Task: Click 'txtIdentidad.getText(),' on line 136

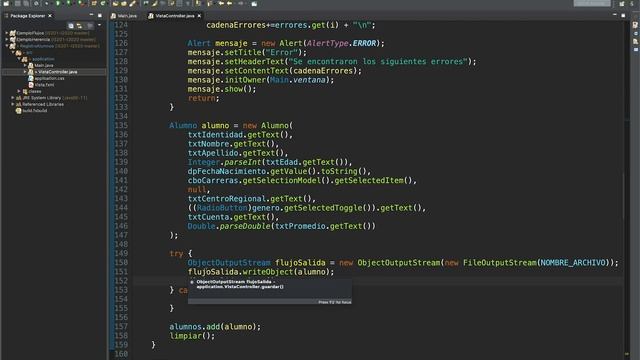Action: coord(240,135)
